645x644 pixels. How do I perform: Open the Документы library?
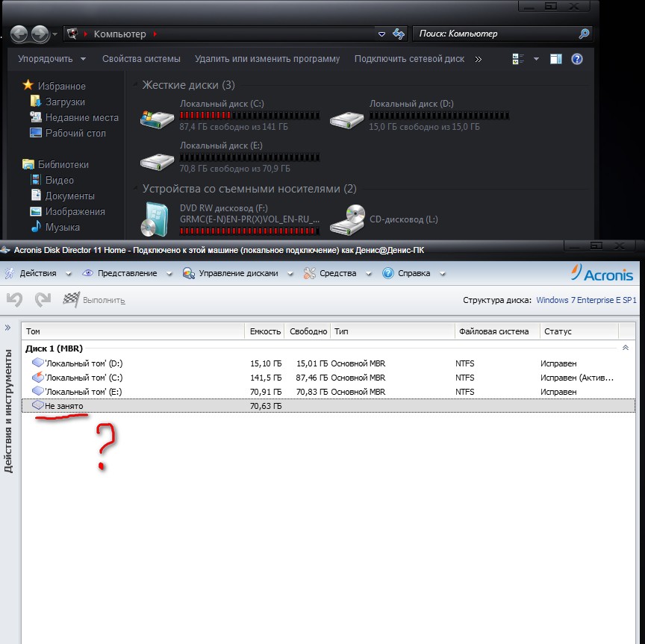63,196
